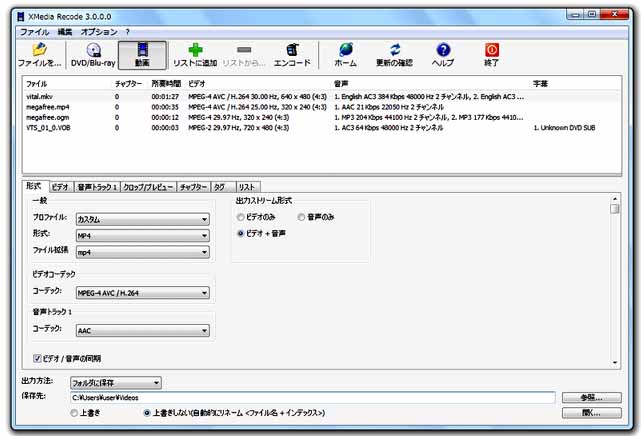
Task: Click the 保存先 path input field
Action: pyautogui.click(x=310, y=397)
